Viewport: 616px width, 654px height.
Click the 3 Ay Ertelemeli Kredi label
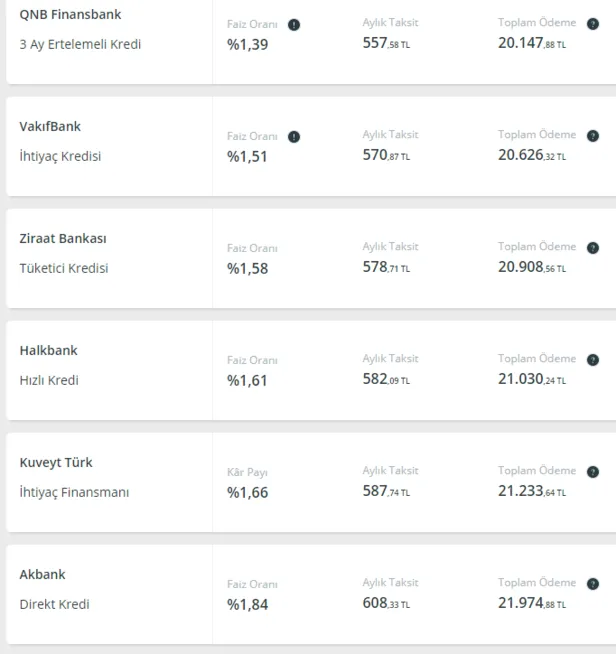tap(80, 44)
